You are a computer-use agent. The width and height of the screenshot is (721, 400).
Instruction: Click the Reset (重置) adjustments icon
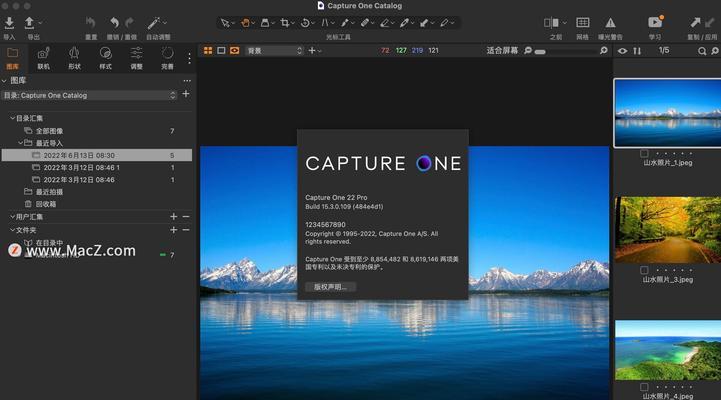pos(91,23)
